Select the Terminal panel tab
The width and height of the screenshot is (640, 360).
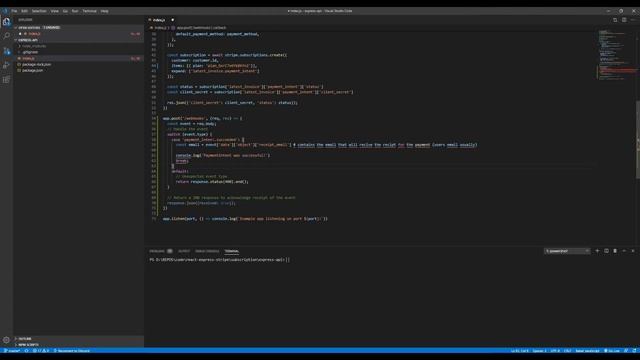pos(231,251)
